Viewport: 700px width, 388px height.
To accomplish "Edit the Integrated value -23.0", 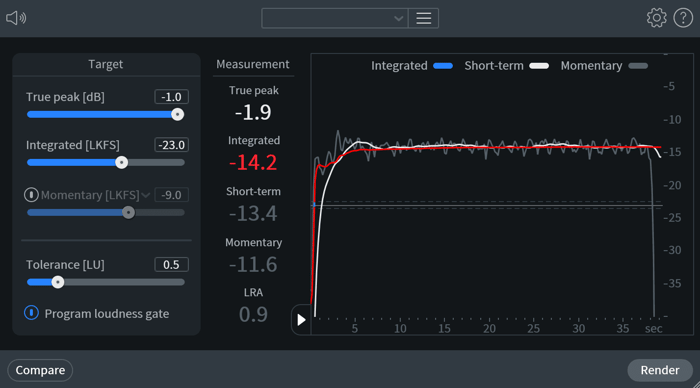I will (171, 145).
